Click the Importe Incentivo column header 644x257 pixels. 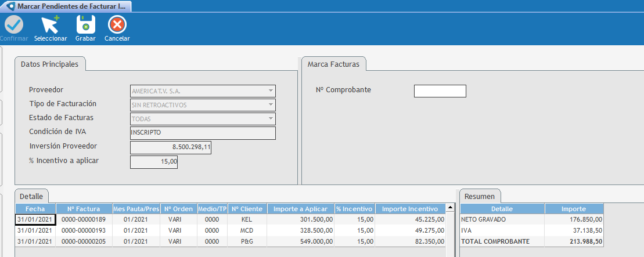(x=409, y=209)
